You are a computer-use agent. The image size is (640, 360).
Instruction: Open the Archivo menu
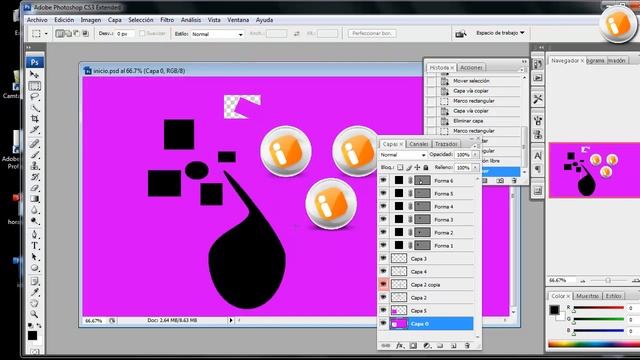37,20
